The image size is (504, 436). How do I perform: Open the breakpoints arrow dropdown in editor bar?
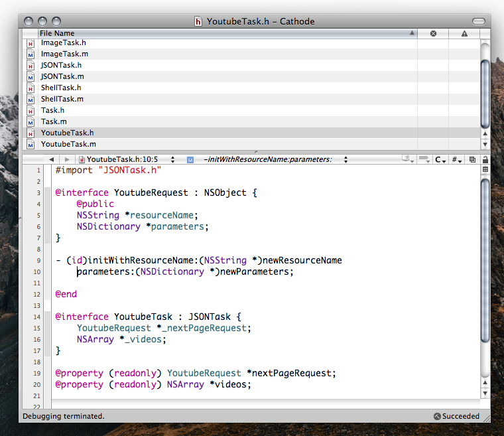click(424, 159)
